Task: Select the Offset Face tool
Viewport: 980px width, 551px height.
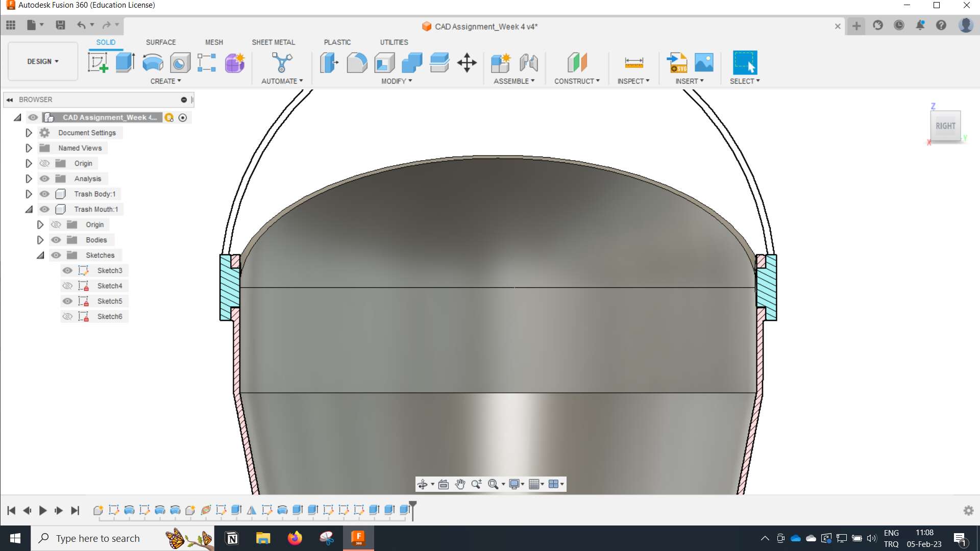Action: (x=439, y=63)
